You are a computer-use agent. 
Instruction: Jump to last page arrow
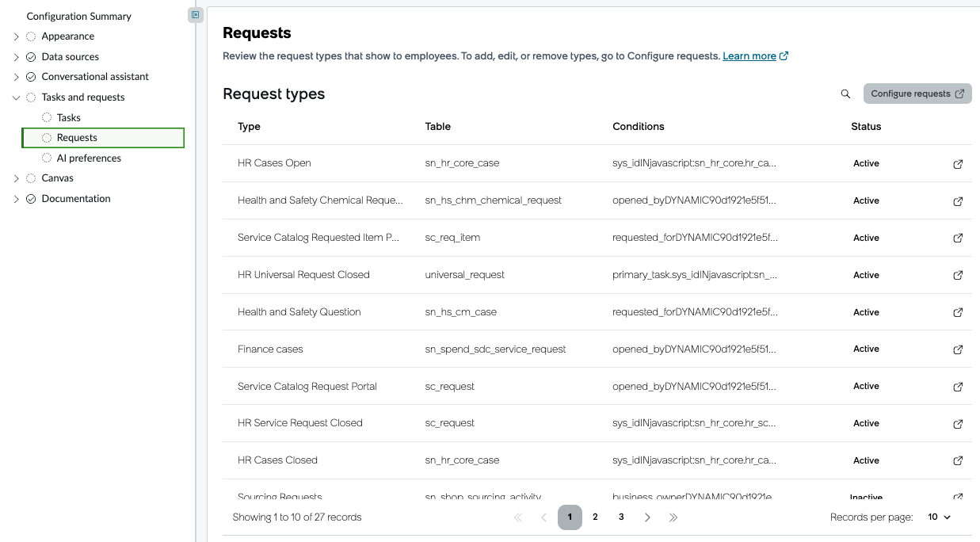pos(673,517)
